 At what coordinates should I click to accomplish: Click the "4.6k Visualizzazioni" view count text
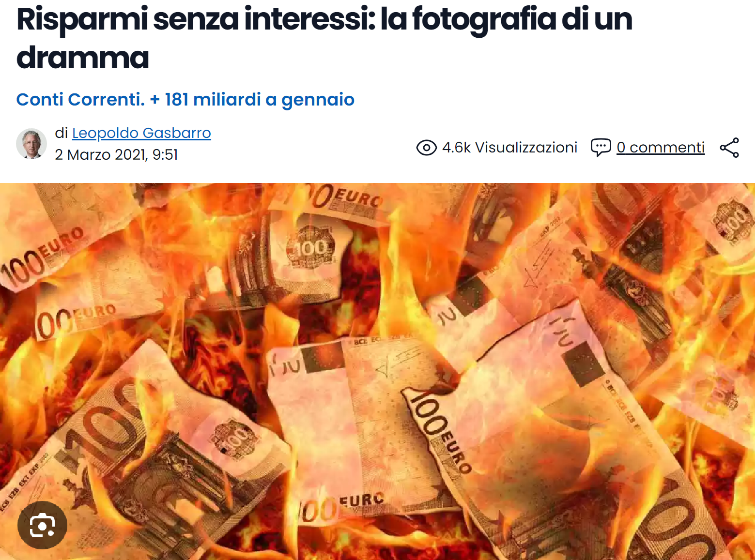[509, 147]
